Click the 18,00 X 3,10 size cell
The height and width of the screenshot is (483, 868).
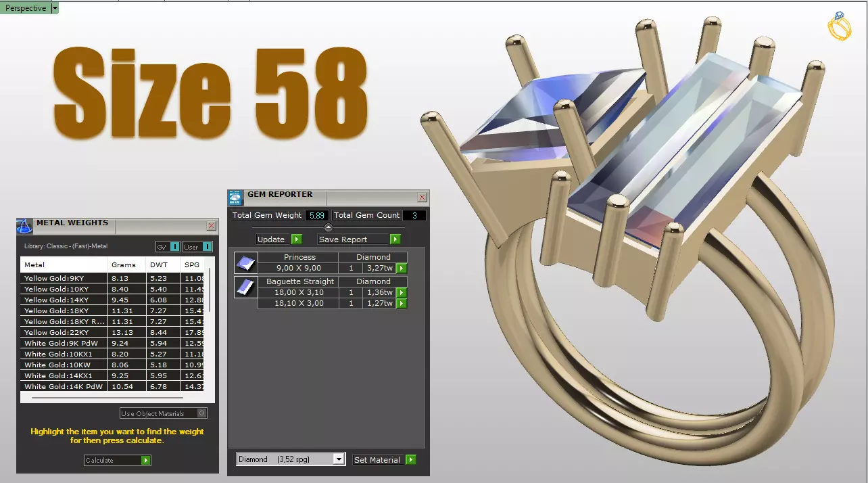(x=299, y=292)
